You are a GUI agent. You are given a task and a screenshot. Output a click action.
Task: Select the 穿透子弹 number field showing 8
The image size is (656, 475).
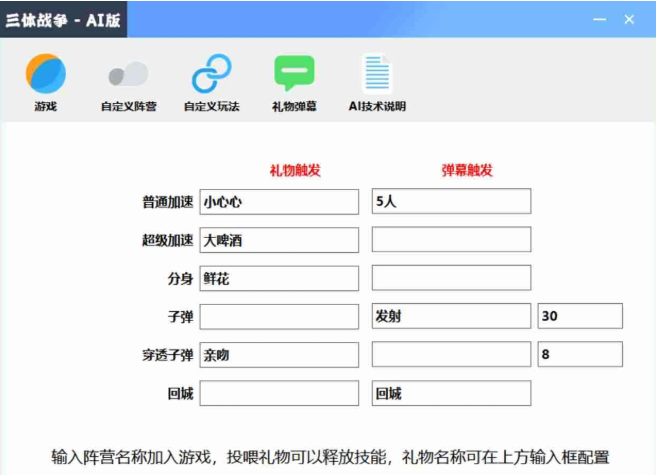point(580,355)
